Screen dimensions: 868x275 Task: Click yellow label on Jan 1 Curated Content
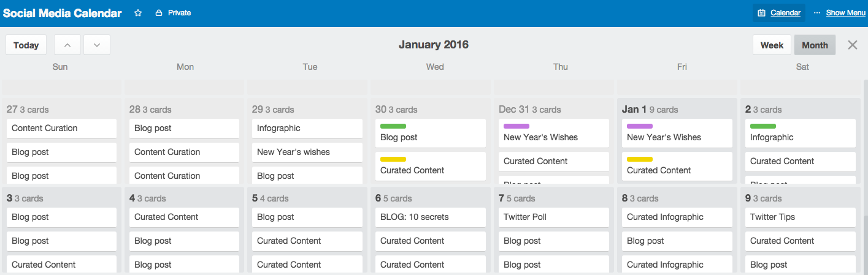coord(640,159)
